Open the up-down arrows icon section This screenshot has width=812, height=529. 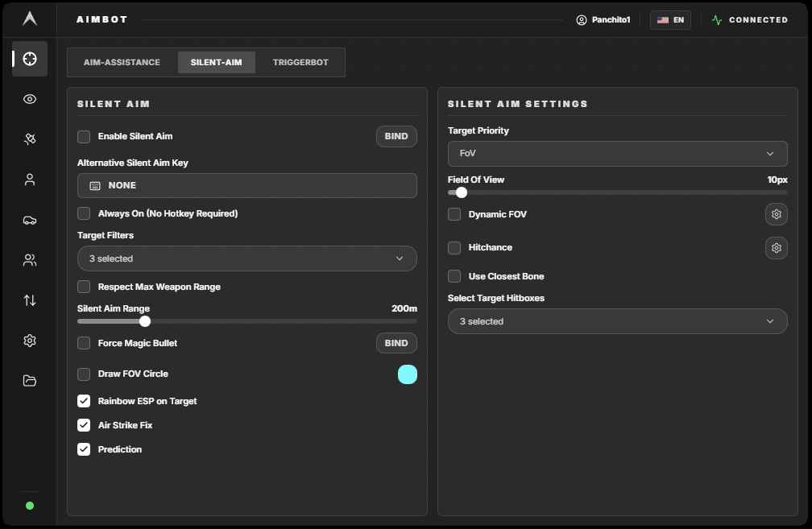tap(30, 300)
